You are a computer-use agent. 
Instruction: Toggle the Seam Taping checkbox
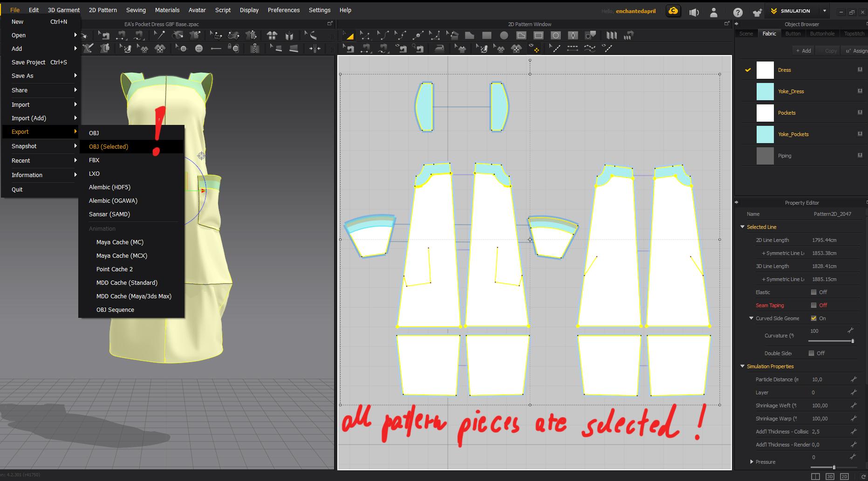pos(813,305)
